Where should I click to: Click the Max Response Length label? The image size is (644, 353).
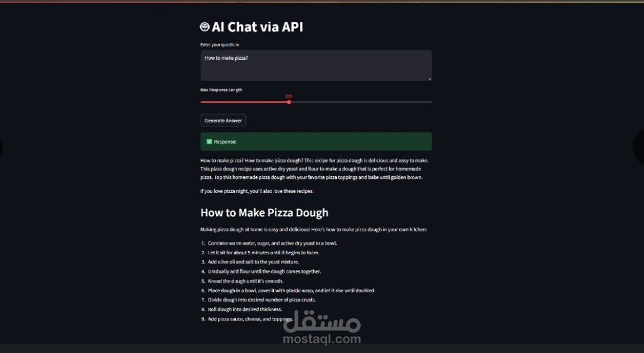pyautogui.click(x=221, y=89)
